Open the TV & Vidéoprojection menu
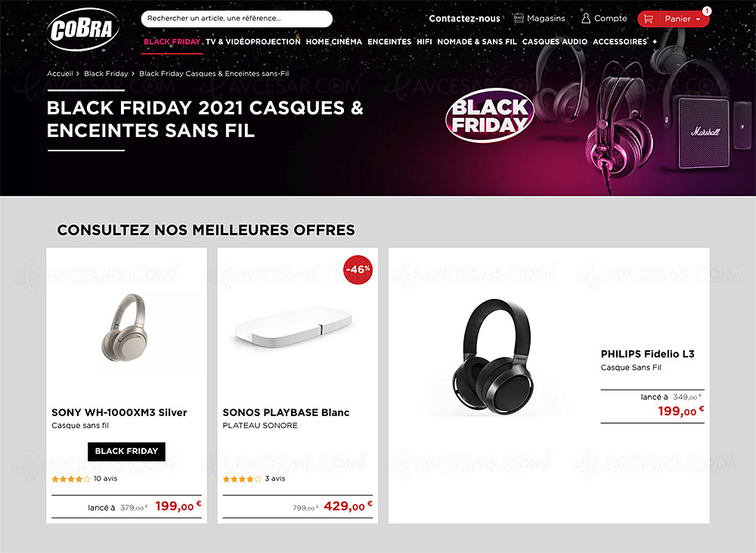Screen dimensions: 756x553 tap(253, 42)
